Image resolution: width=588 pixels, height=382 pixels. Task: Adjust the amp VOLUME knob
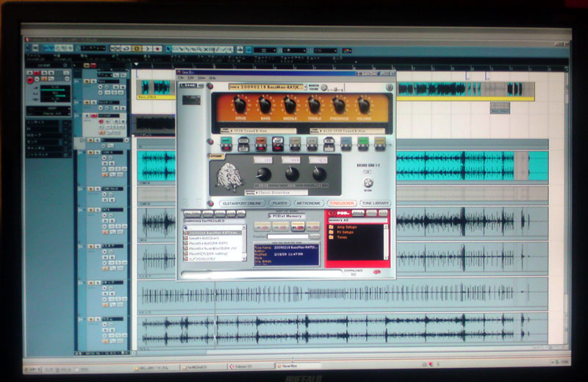tap(364, 105)
